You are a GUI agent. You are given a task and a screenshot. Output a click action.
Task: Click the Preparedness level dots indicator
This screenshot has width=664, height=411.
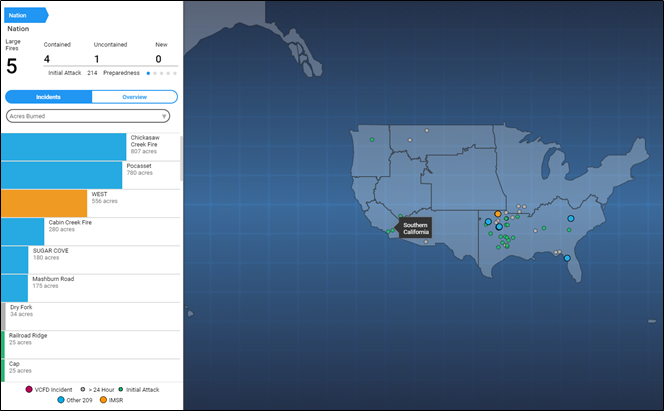pos(161,73)
